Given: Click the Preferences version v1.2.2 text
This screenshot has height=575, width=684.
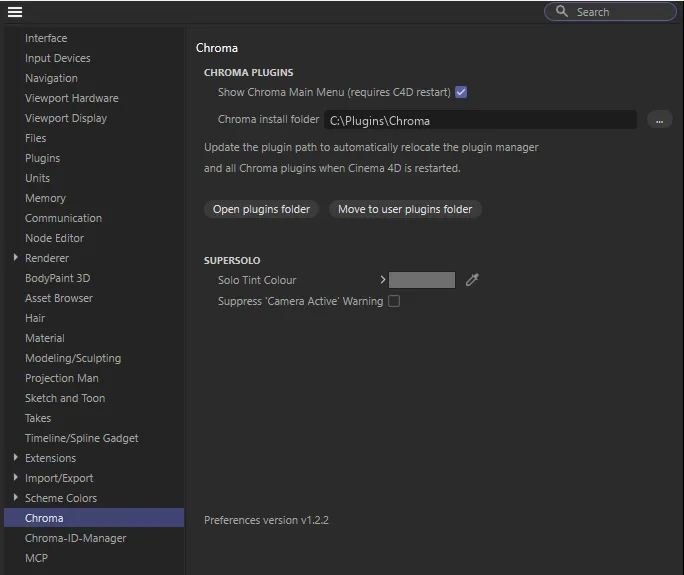Looking at the screenshot, I should pos(266,520).
